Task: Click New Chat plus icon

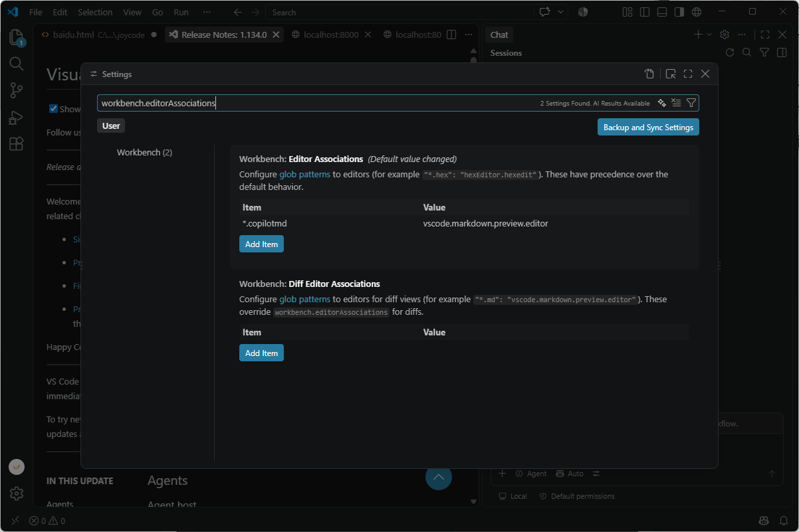Action: (698, 35)
